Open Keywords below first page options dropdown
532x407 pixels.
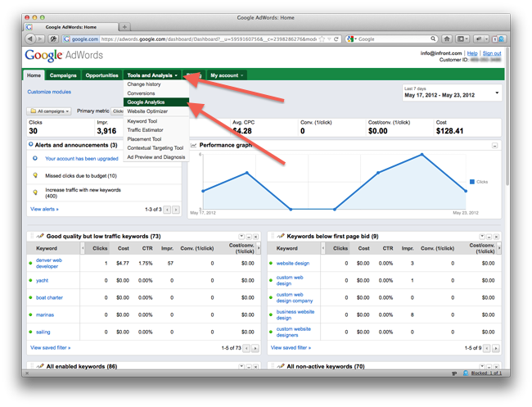click(482, 237)
